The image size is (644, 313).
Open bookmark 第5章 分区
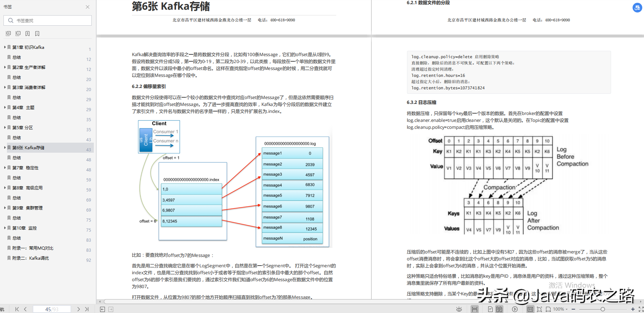pyautogui.click(x=23, y=127)
